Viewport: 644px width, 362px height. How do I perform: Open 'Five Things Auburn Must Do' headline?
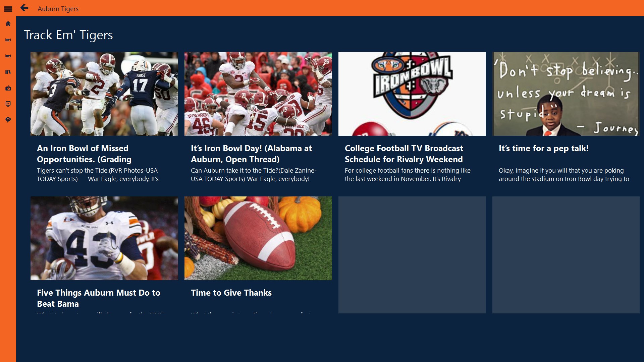(98, 298)
